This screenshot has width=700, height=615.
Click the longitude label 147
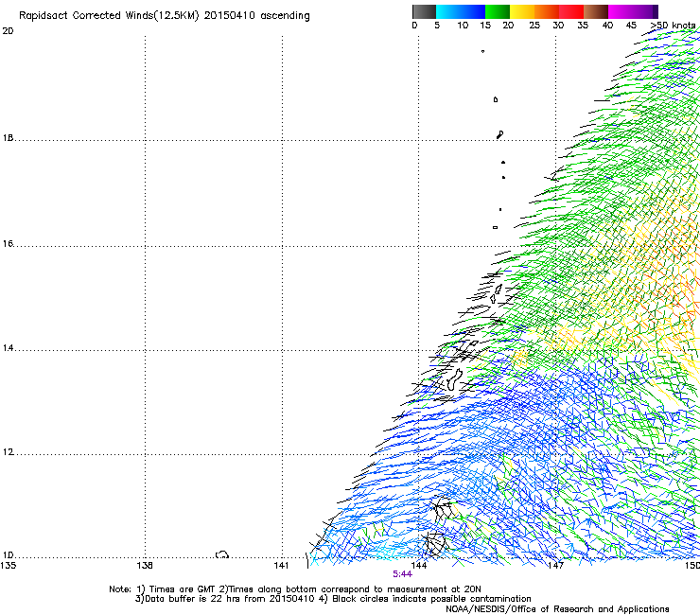(556, 566)
